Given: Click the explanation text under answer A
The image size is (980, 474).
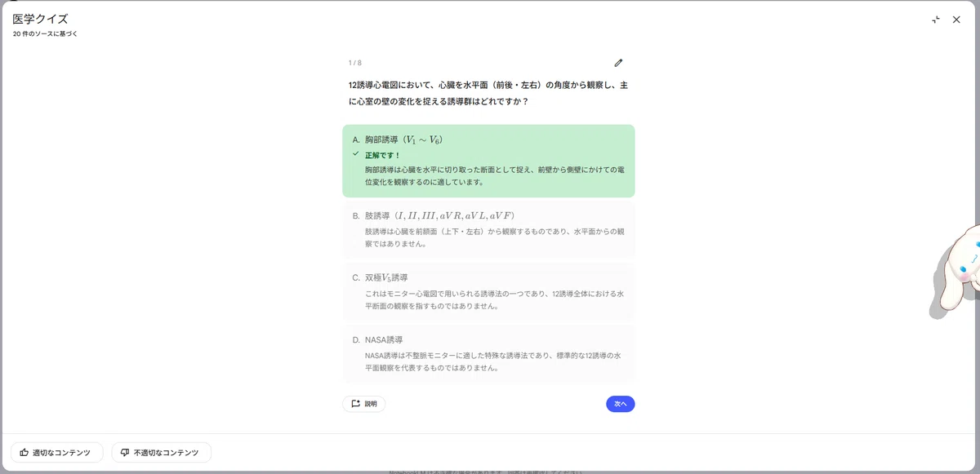Looking at the screenshot, I should [495, 175].
